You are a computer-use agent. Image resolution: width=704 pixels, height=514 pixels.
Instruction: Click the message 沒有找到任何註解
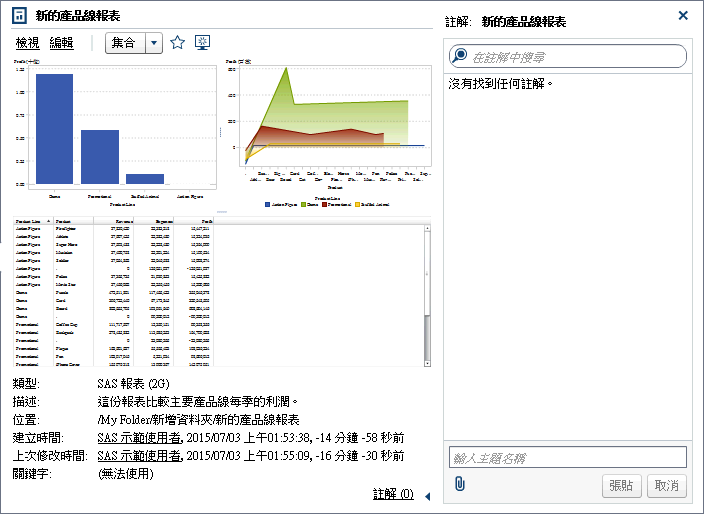coord(501,83)
